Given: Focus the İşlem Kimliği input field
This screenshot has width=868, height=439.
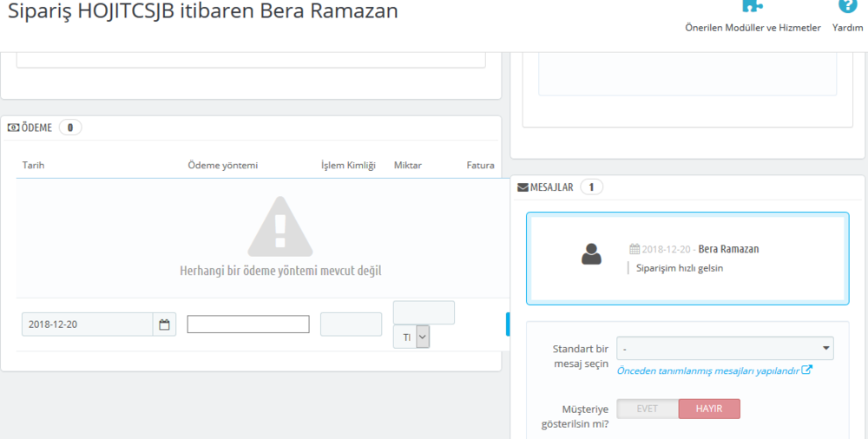Looking at the screenshot, I should 351,324.
